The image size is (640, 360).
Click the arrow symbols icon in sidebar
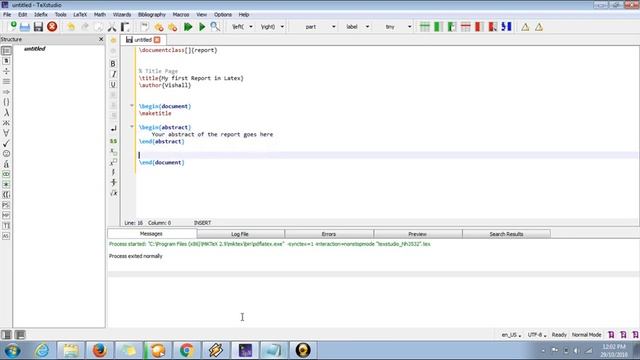(6, 92)
